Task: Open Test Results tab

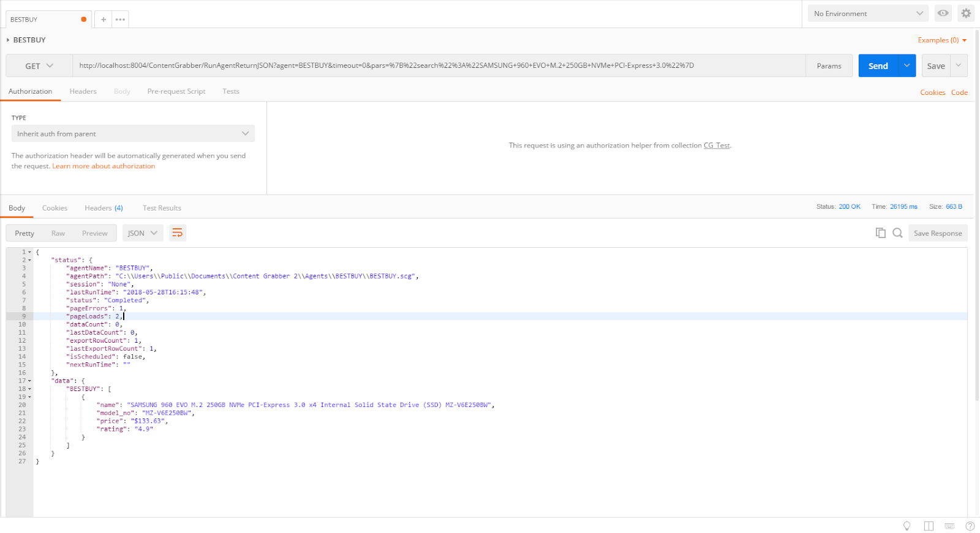Action: tap(162, 208)
